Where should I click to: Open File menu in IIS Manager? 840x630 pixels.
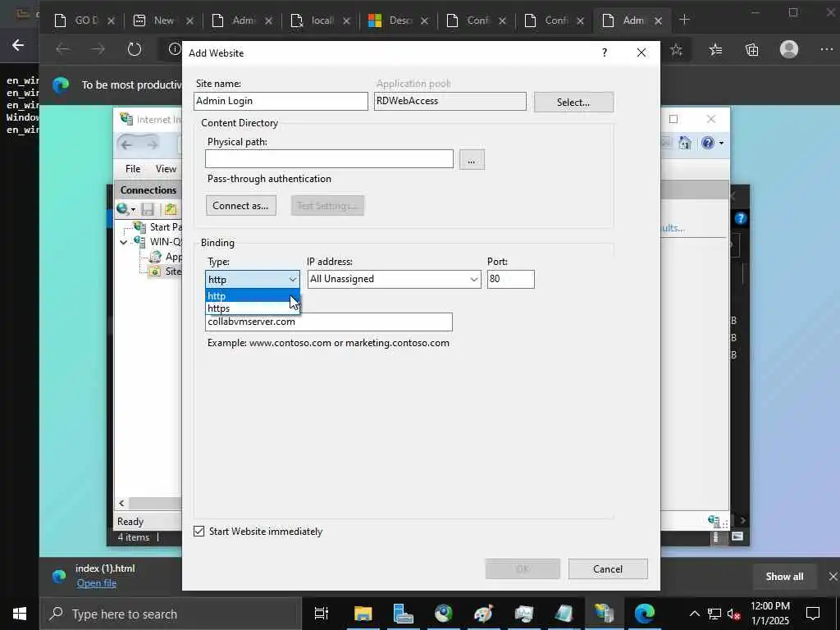coord(133,169)
